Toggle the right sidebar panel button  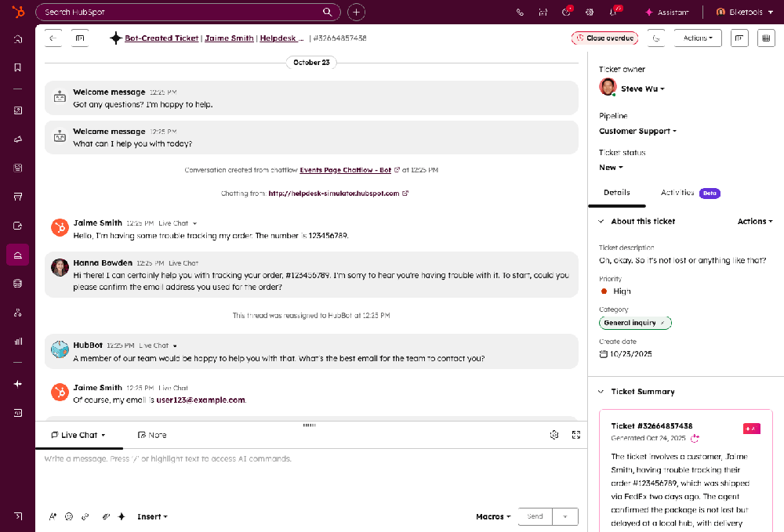tap(739, 38)
